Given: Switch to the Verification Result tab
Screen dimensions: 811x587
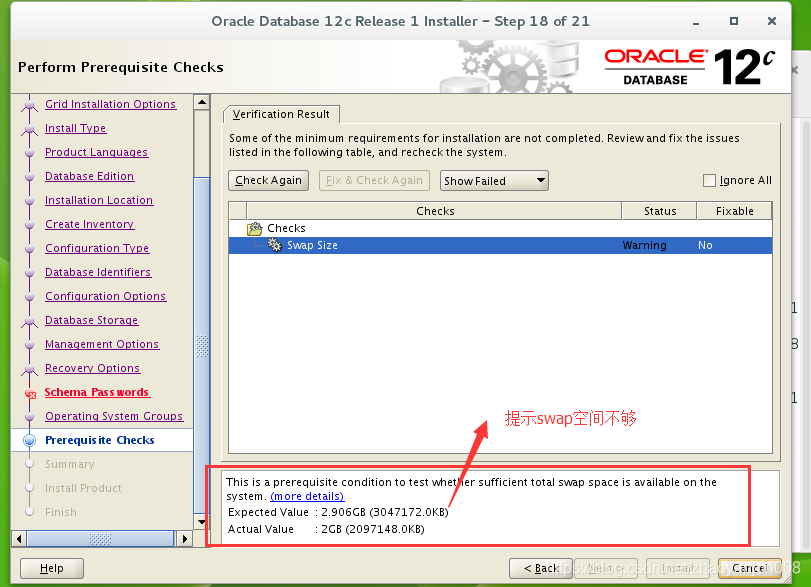Looking at the screenshot, I should click(281, 114).
